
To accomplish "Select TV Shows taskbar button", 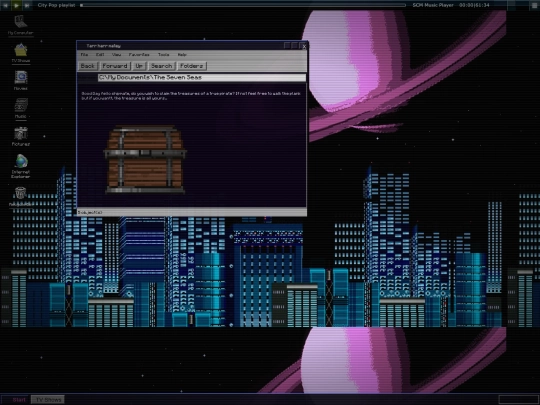I will pos(48,400).
